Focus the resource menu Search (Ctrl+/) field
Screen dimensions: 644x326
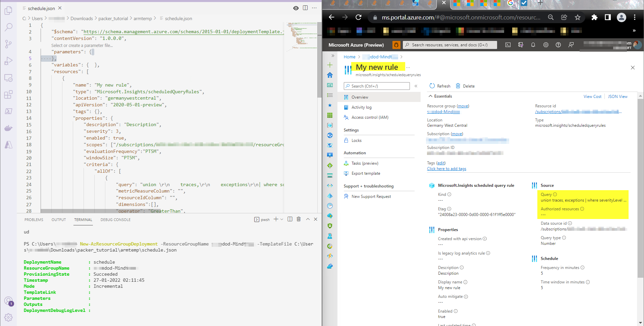click(377, 86)
